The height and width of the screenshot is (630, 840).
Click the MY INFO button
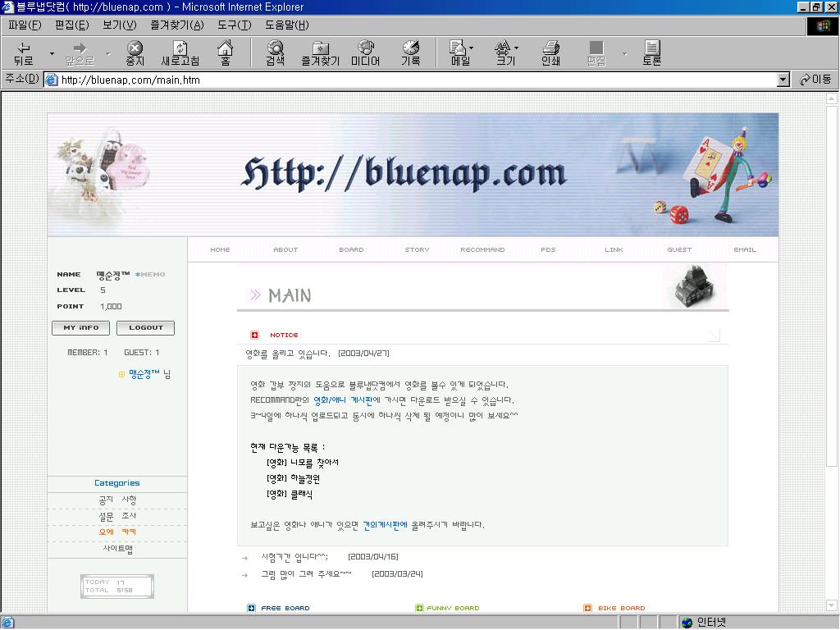[x=80, y=327]
